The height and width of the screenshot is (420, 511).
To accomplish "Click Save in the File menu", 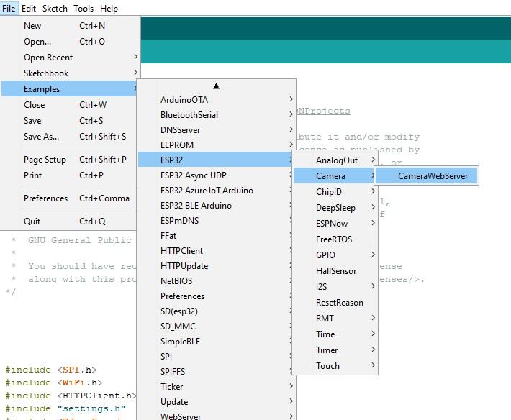I will 70,121.
